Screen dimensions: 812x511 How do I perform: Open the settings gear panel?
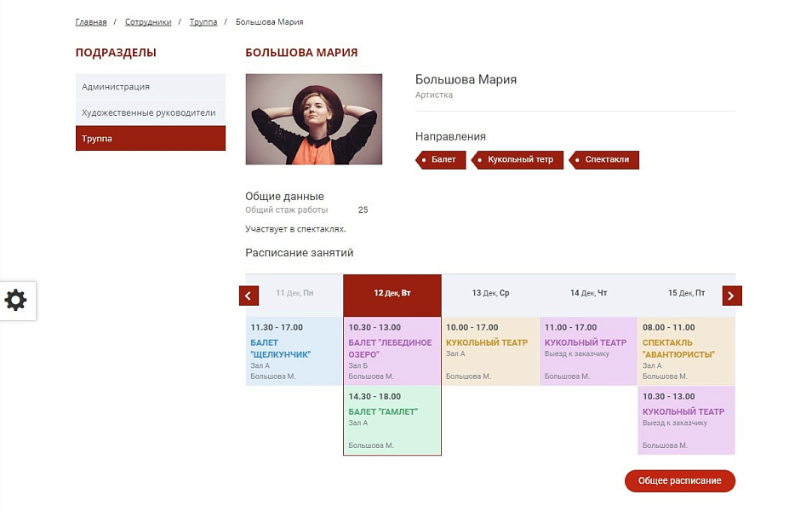click(17, 300)
